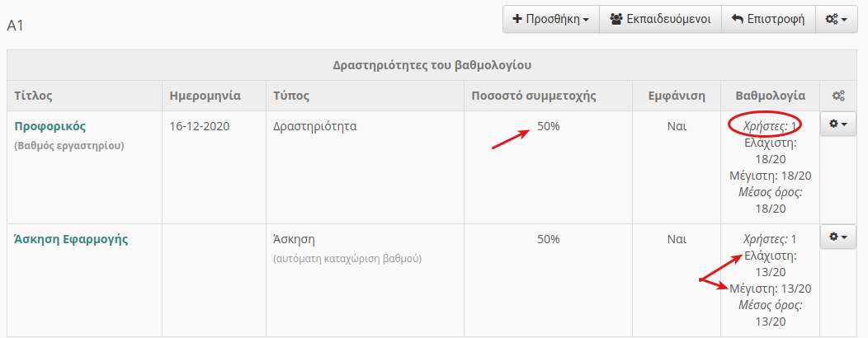Click the Εκπαιδευόμενοι button

pyautogui.click(x=660, y=19)
